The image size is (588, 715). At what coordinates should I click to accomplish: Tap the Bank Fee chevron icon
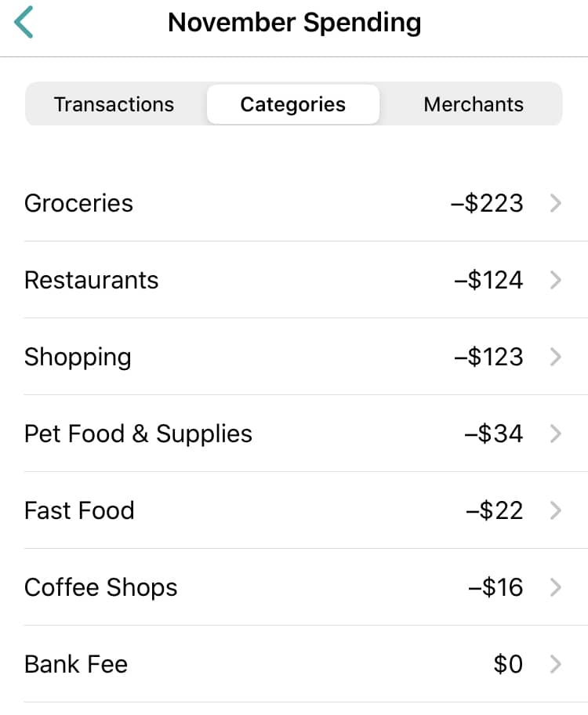(555, 664)
